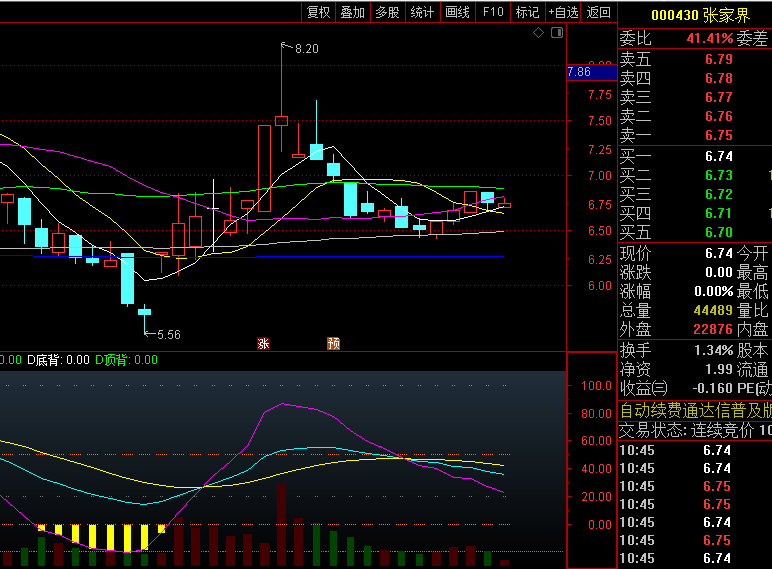772x569 pixels.
Task: Open the 多股 multi-stock view
Action: 387,12
